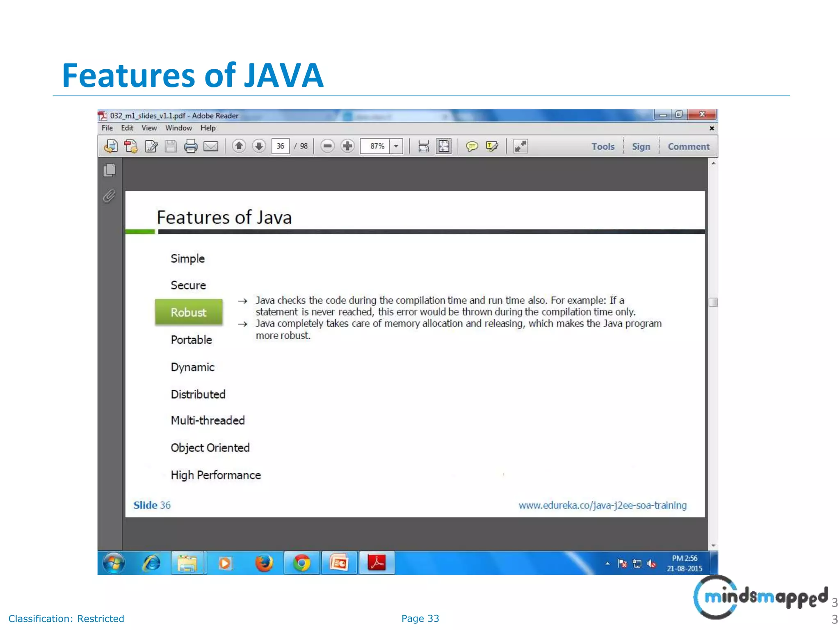The height and width of the screenshot is (630, 840).
Task: Show hidden system tray icons arrow
Action: pyautogui.click(x=607, y=564)
